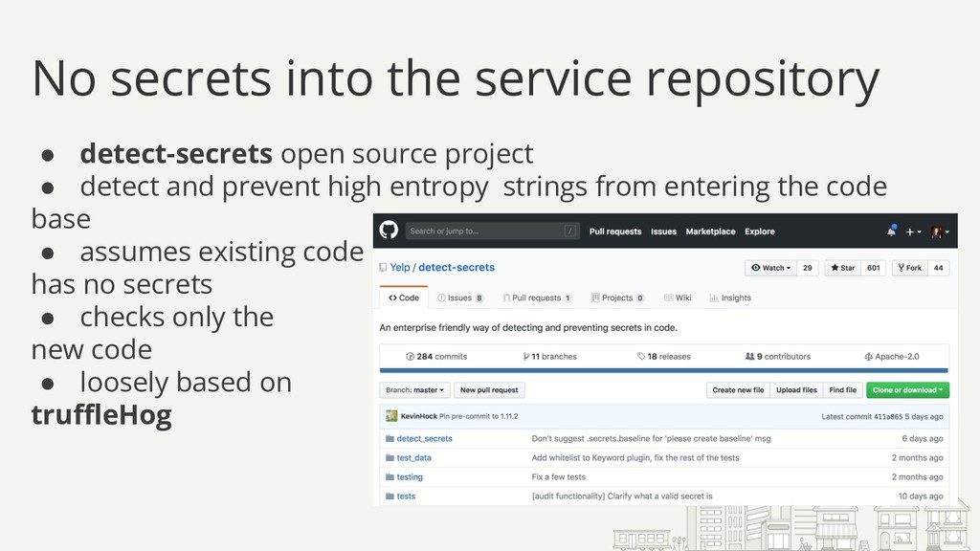
Task: Click the 10 days ago timestamp
Action: click(921, 496)
